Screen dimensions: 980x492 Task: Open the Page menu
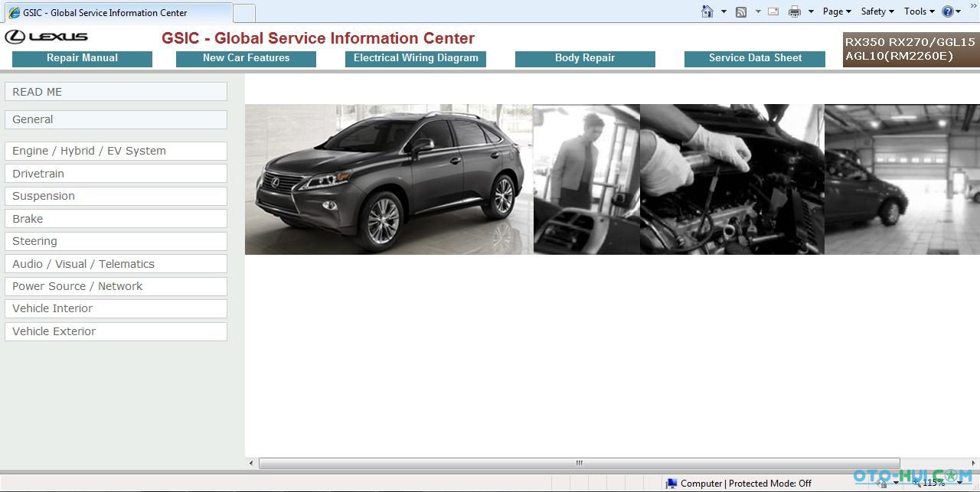click(x=837, y=11)
